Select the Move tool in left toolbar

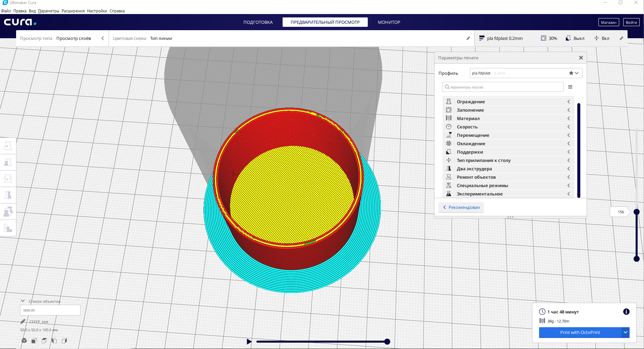click(8, 146)
